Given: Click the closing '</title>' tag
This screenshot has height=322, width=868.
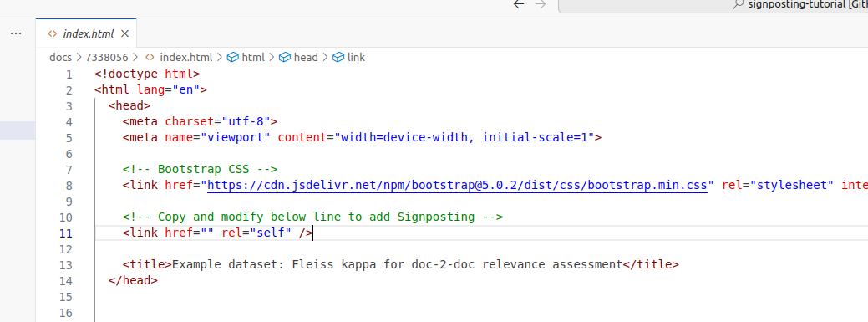Looking at the screenshot, I should tap(651, 264).
